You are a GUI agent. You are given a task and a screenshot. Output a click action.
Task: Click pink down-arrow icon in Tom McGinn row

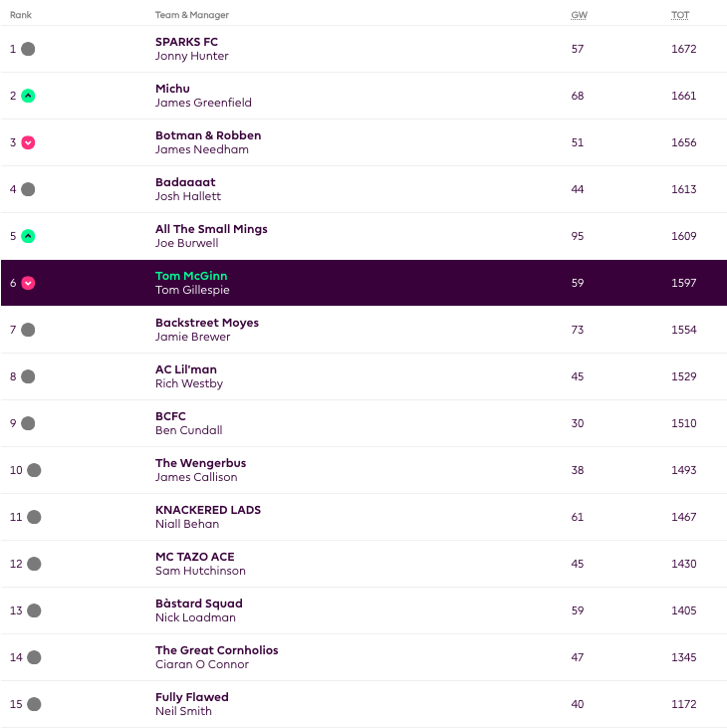click(28, 283)
